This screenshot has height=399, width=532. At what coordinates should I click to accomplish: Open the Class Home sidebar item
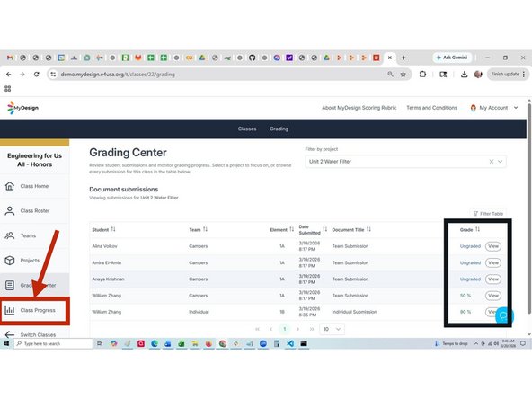click(34, 186)
